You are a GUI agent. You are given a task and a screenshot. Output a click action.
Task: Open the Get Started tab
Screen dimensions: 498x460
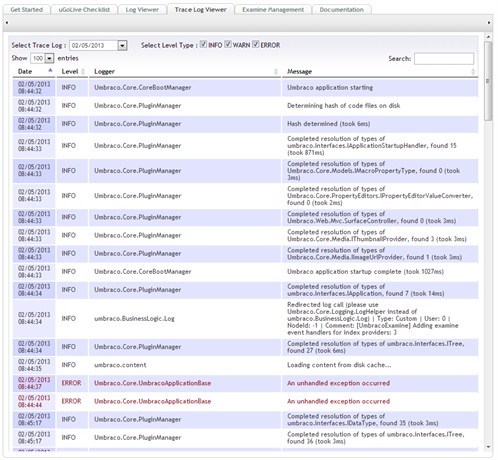pos(27,10)
